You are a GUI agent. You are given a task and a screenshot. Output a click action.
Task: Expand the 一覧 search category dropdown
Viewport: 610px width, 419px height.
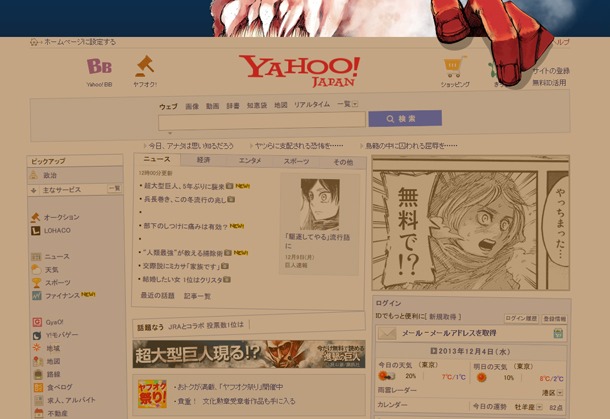347,104
